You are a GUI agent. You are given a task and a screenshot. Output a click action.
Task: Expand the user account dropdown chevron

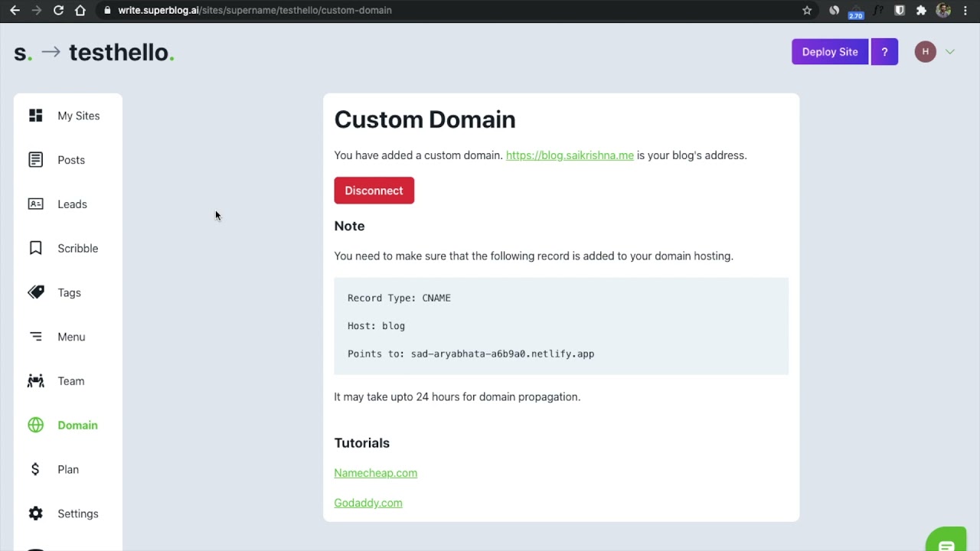pyautogui.click(x=950, y=52)
